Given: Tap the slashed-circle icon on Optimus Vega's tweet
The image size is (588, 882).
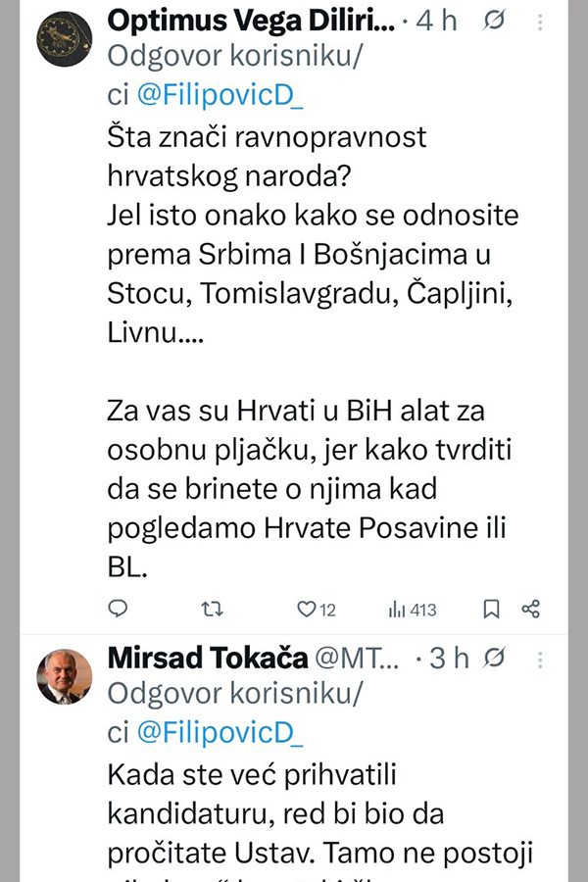Looking at the screenshot, I should click(493, 20).
